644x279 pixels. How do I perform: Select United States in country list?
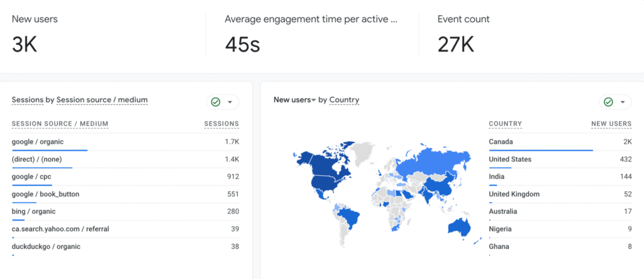[x=510, y=160]
